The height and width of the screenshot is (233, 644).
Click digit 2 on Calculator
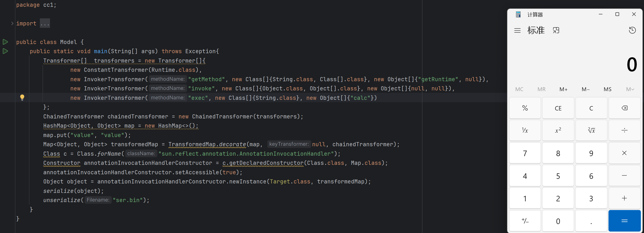[x=558, y=198]
